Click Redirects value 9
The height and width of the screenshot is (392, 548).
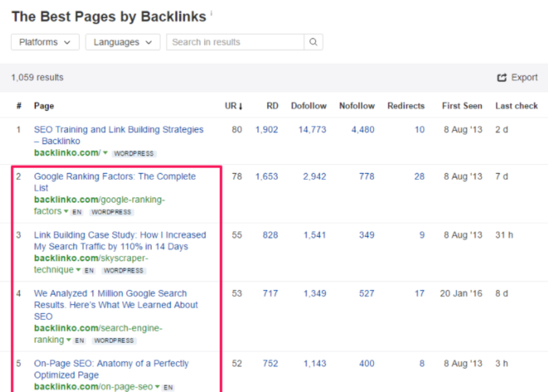tap(422, 235)
